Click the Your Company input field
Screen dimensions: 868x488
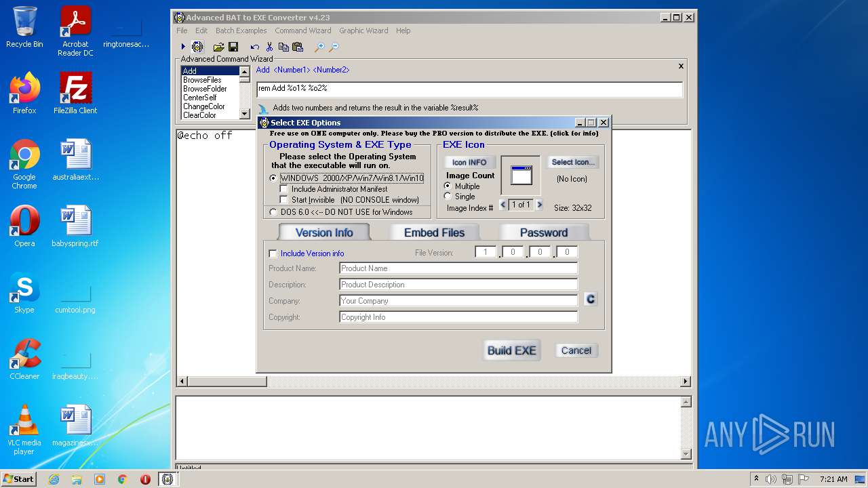point(458,301)
